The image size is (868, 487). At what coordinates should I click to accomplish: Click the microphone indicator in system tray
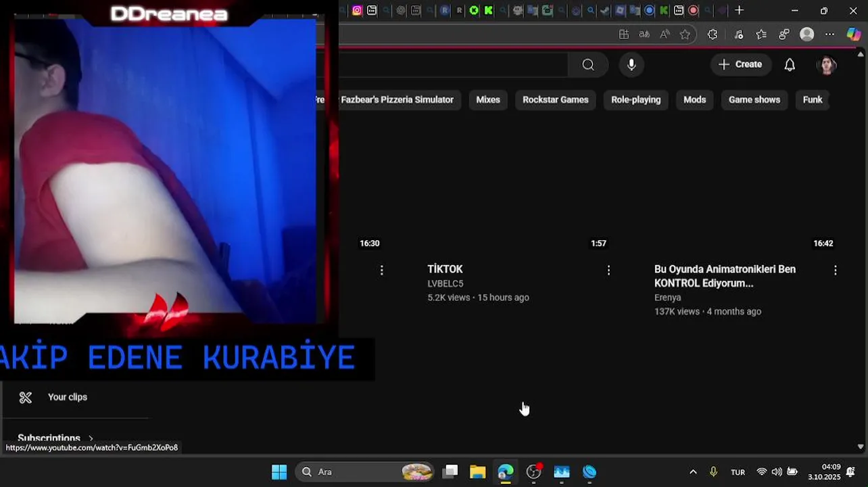pos(713,471)
